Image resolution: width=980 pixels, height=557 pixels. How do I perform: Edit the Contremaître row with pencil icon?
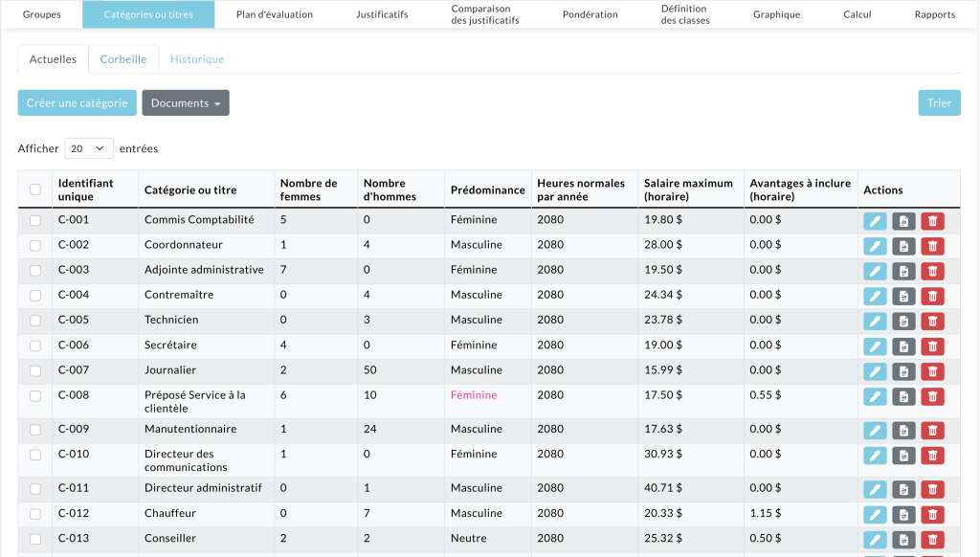tap(875, 296)
